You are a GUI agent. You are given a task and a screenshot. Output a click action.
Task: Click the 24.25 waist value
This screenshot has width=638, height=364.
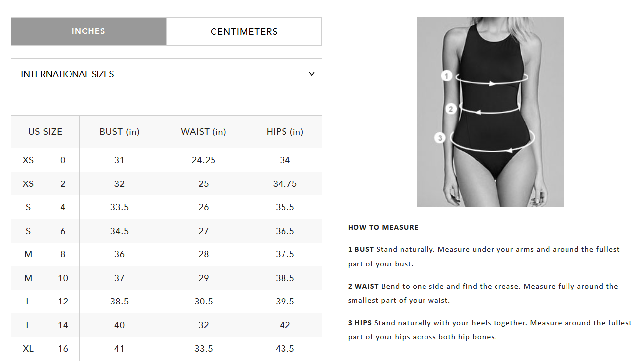tap(204, 160)
